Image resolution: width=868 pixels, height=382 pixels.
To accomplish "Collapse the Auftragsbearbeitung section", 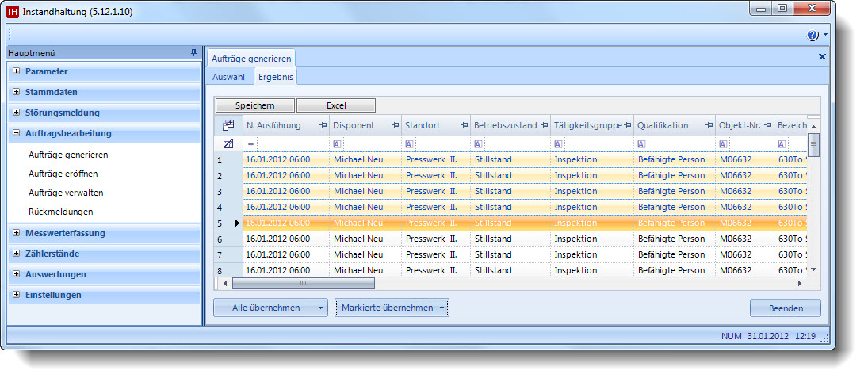I will (16, 133).
